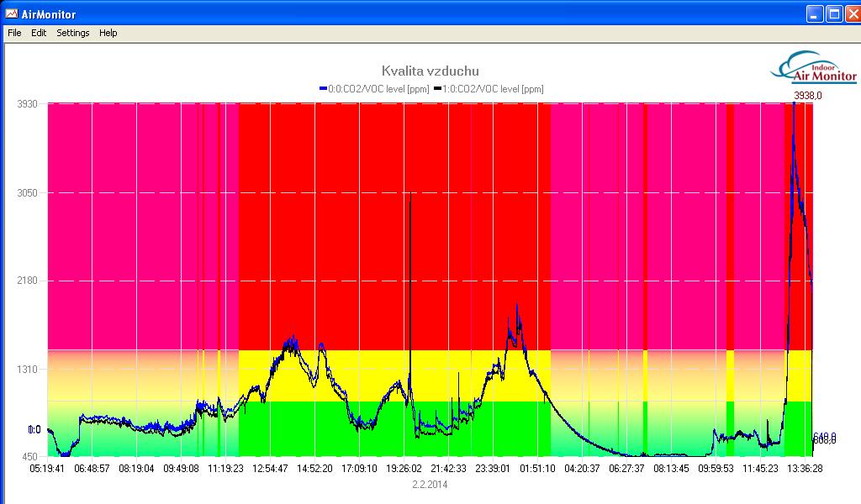Viewport: 861px width, 504px height.
Task: Click the 2180 y-axis label
Action: (x=28, y=281)
